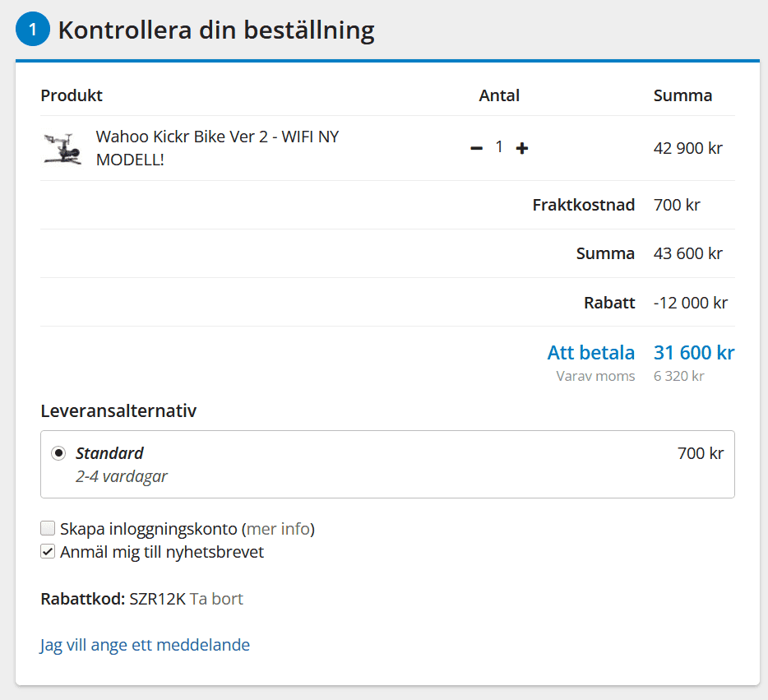Viewport: 768px width, 700px height.
Task: Increase quantity with the plus icon
Action: (521, 148)
